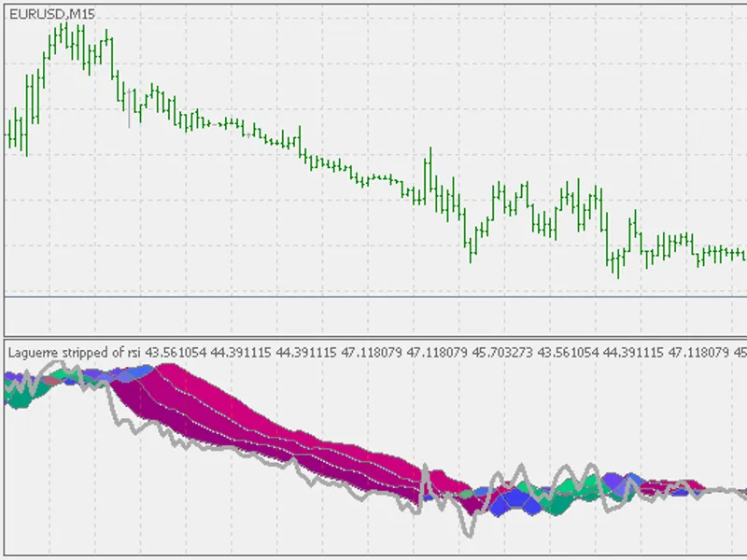The width and height of the screenshot is (747, 560).
Task: Click the blue ribbon patch before the magenta band
Action: 134,372
